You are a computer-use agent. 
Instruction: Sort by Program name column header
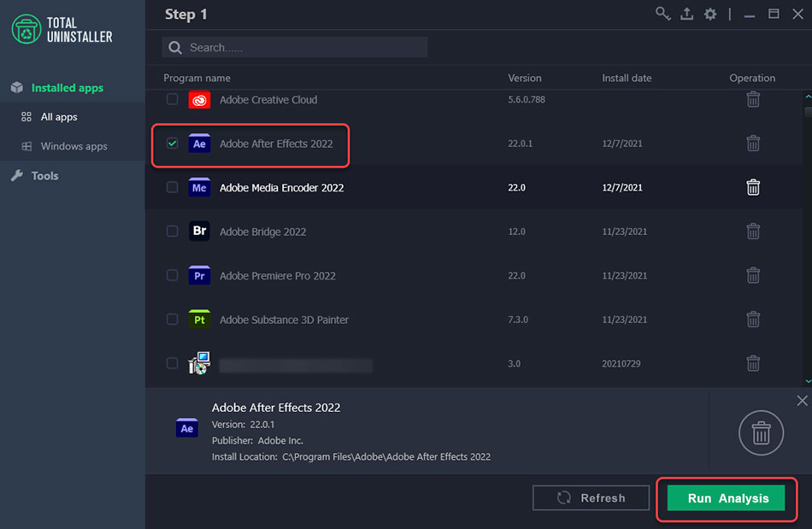197,78
